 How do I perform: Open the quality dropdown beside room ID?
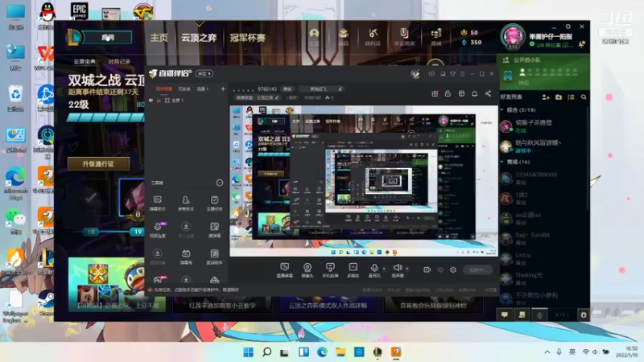click(x=287, y=89)
